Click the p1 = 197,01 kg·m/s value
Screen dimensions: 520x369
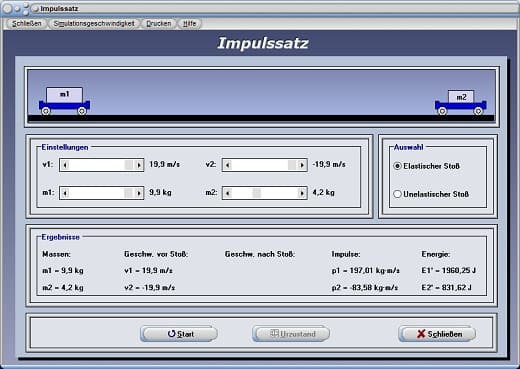[365, 270]
